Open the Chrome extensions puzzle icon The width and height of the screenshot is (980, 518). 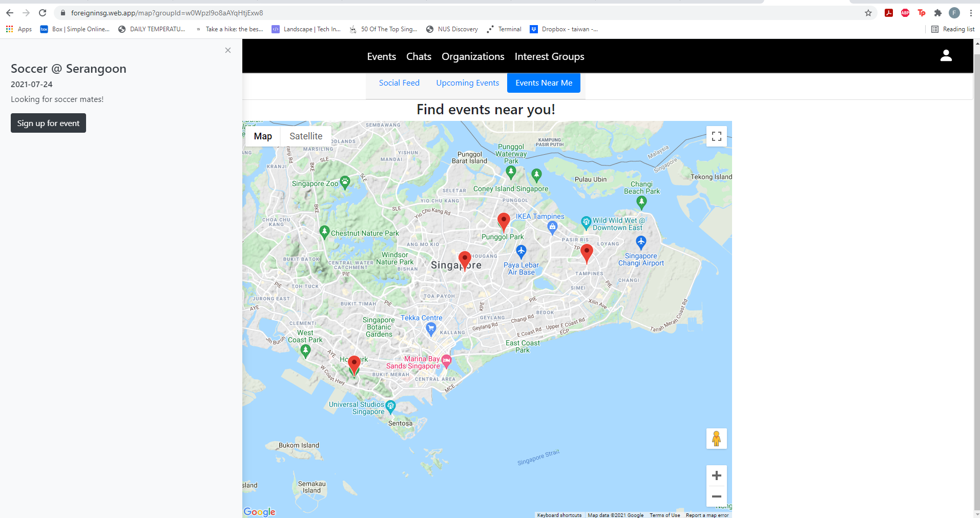click(938, 13)
